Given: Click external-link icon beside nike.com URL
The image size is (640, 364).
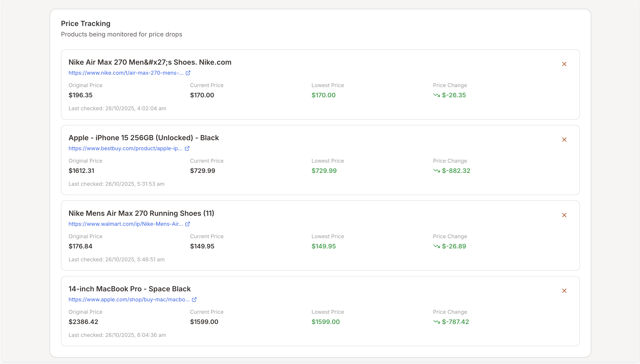Looking at the screenshot, I should [x=188, y=73].
